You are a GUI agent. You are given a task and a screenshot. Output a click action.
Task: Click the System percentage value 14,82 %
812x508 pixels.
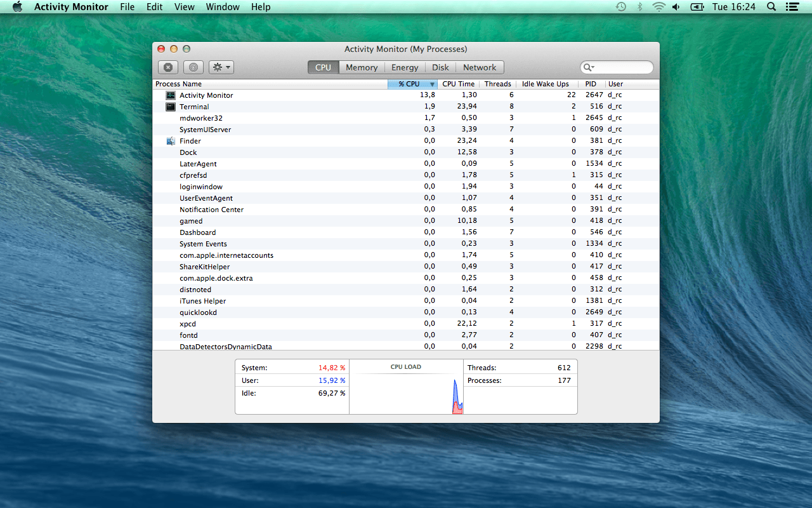click(x=332, y=368)
